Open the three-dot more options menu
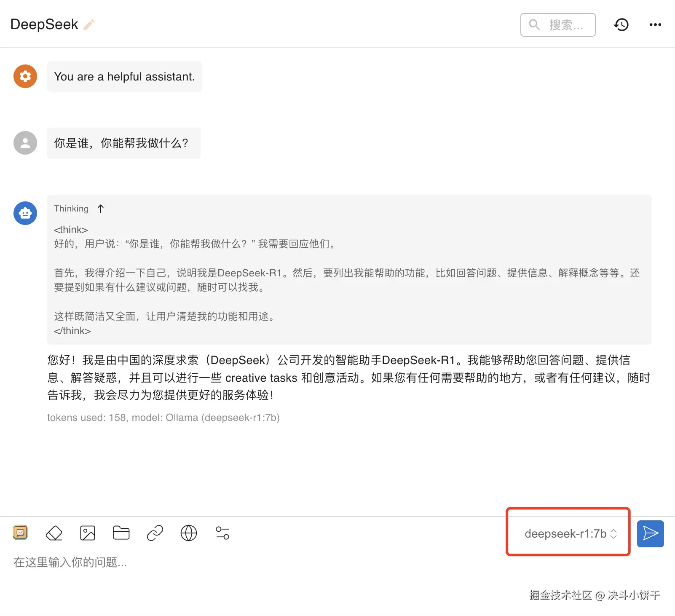 point(655,25)
